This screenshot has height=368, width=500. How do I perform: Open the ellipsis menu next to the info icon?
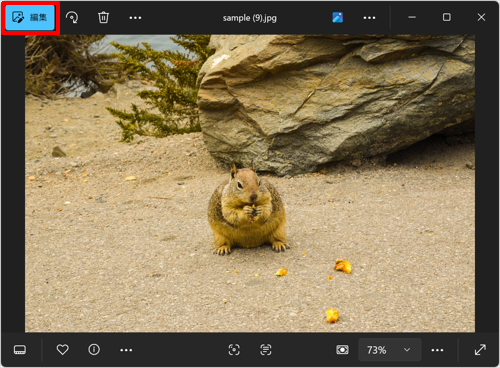click(126, 350)
